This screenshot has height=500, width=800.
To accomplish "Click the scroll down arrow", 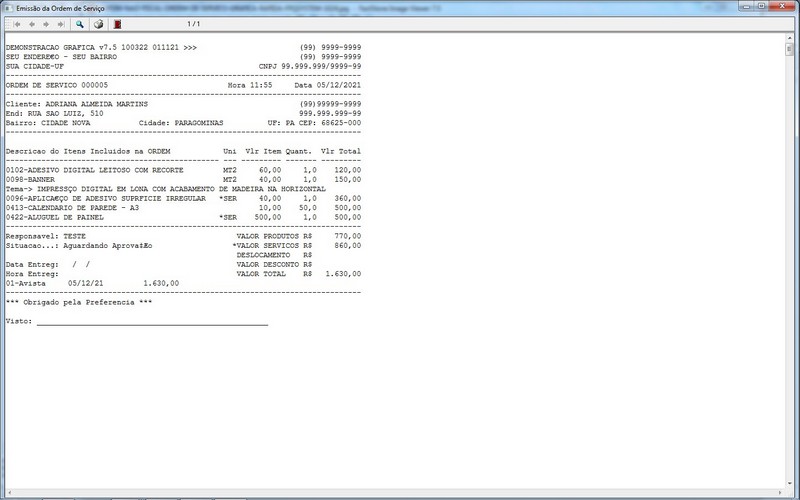I will click(789, 484).
